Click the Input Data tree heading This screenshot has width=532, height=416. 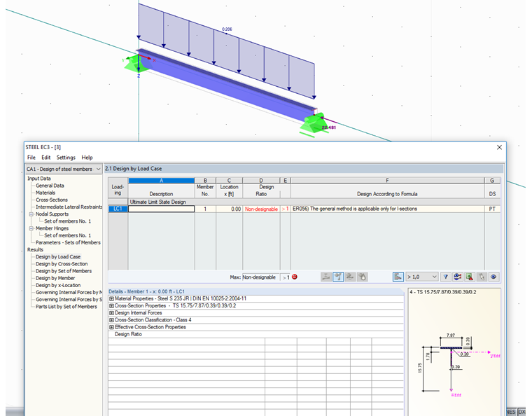39,179
